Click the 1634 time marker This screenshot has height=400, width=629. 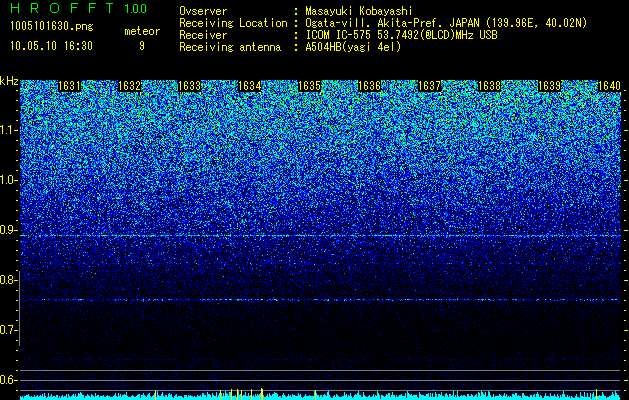[250, 86]
